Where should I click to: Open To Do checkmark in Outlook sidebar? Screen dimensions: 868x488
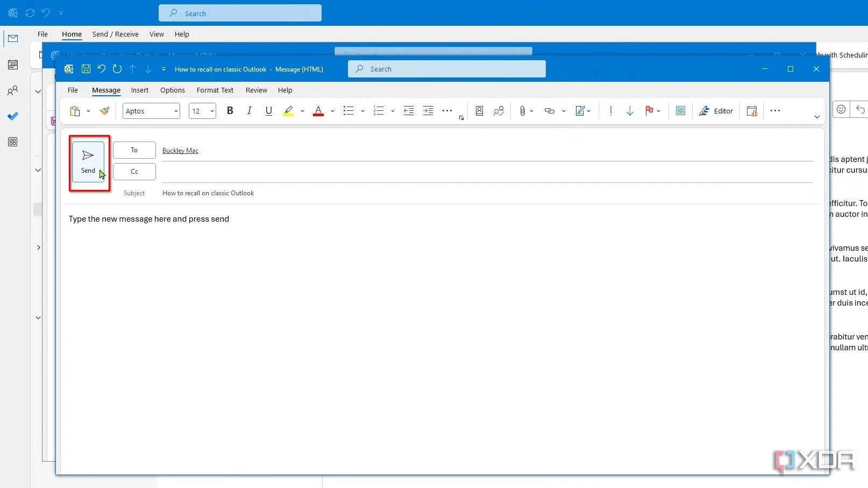click(x=13, y=116)
